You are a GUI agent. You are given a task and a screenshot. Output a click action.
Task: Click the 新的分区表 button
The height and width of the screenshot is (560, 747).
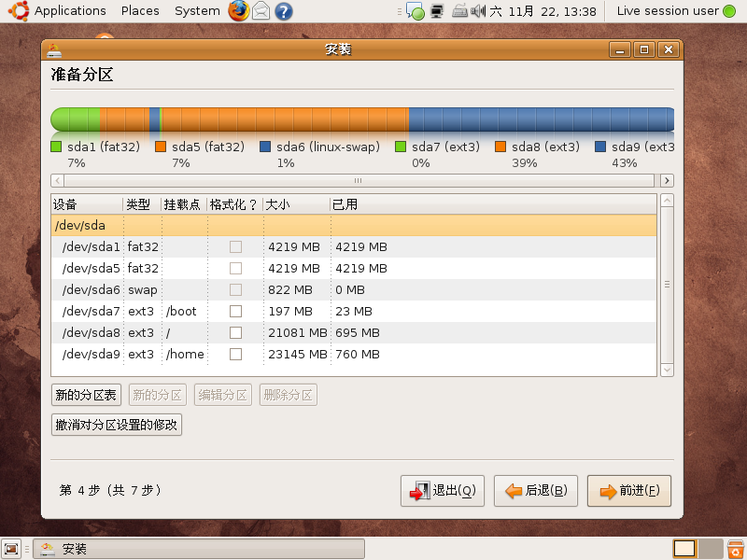tap(86, 395)
